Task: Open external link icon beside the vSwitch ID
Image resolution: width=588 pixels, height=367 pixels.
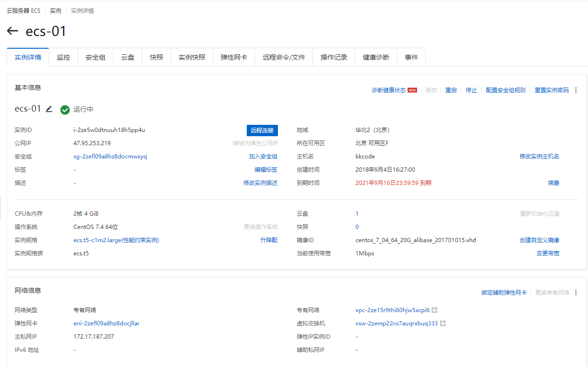Action: pos(443,323)
